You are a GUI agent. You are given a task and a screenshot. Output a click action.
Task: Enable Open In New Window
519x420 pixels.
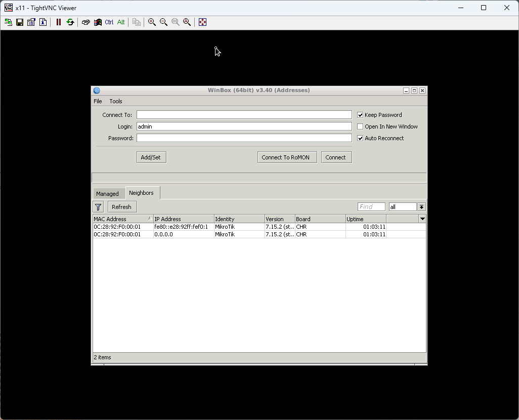[x=360, y=126]
